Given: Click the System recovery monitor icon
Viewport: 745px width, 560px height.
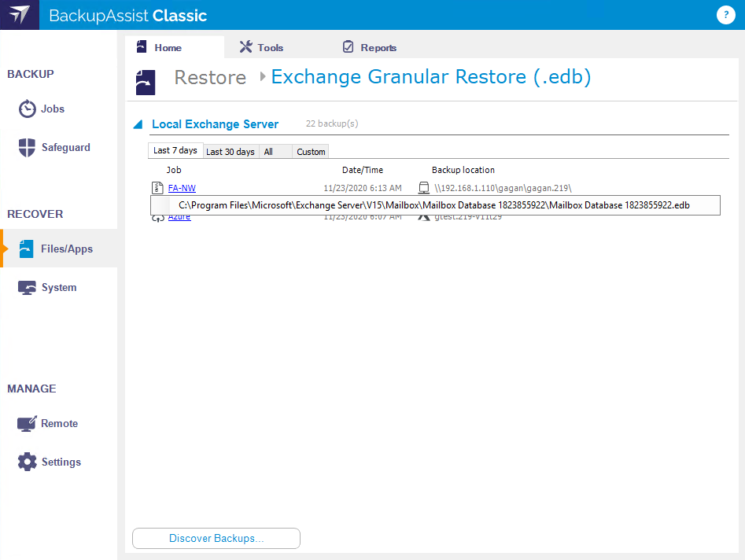Looking at the screenshot, I should point(27,288).
